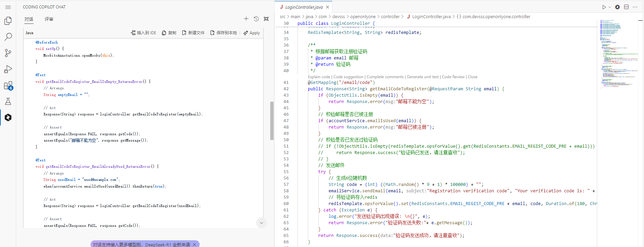Open the Run and Debug view
The image size is (644, 247).
click(8, 69)
